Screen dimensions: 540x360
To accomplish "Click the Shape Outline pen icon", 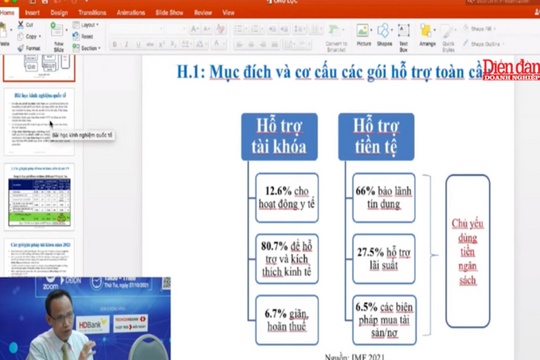I will click(466, 43).
